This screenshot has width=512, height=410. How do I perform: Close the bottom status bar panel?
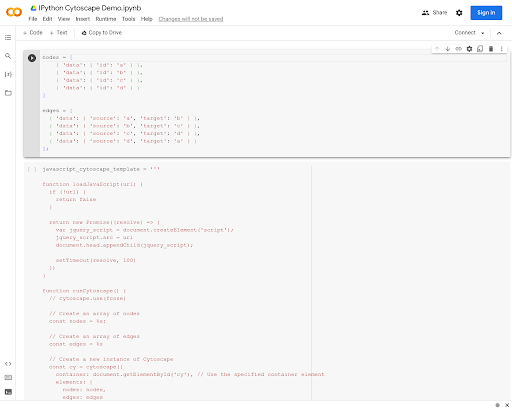pos(507,405)
